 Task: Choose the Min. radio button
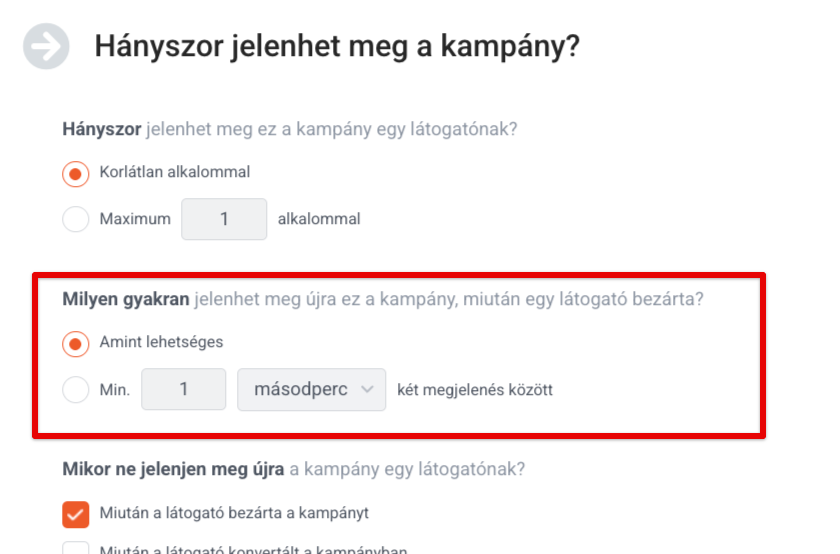pyautogui.click(x=76, y=390)
